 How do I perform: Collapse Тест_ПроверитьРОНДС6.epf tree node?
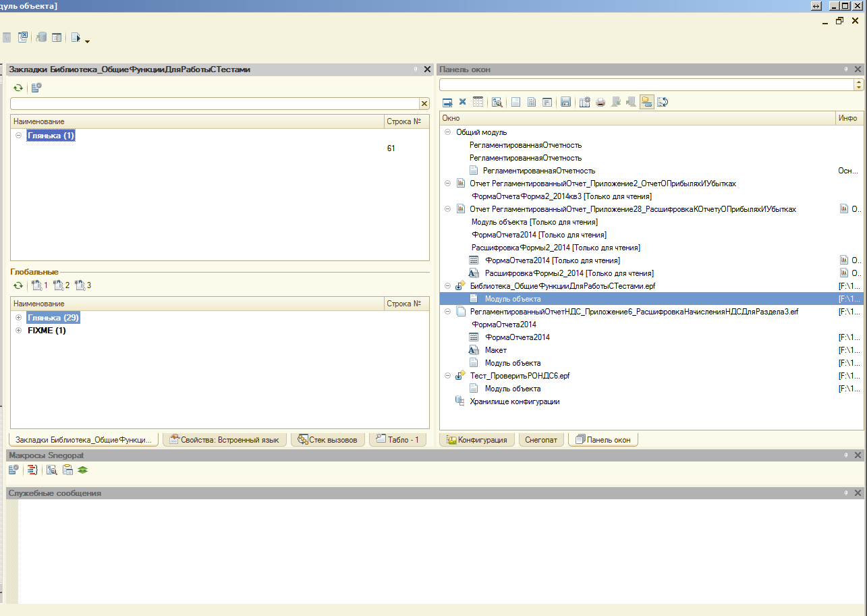pyautogui.click(x=448, y=376)
